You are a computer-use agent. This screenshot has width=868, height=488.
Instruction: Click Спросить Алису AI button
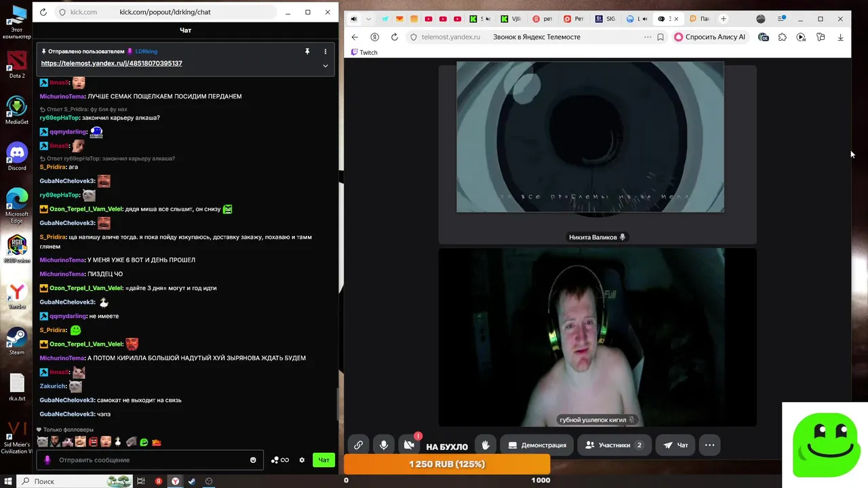click(x=710, y=37)
